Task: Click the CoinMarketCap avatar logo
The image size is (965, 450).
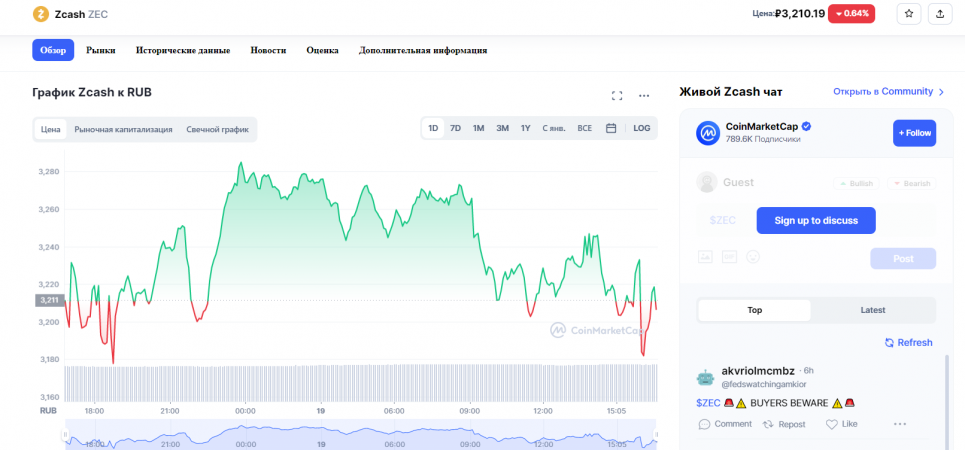Action: (708, 133)
